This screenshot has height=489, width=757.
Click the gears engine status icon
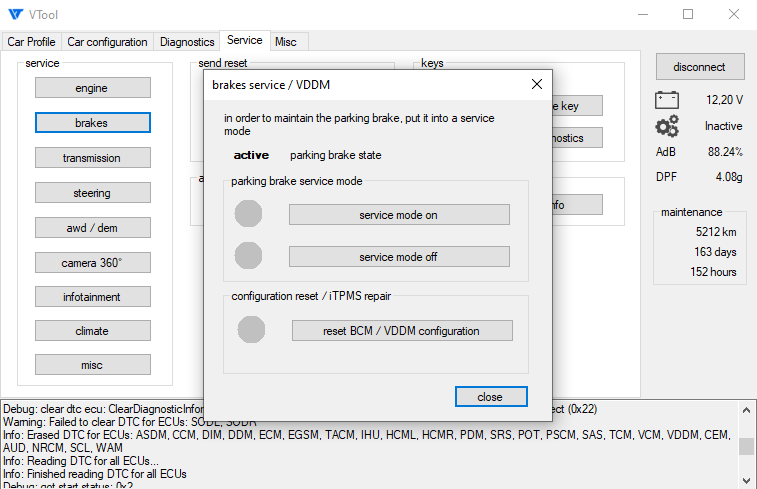[x=667, y=127]
